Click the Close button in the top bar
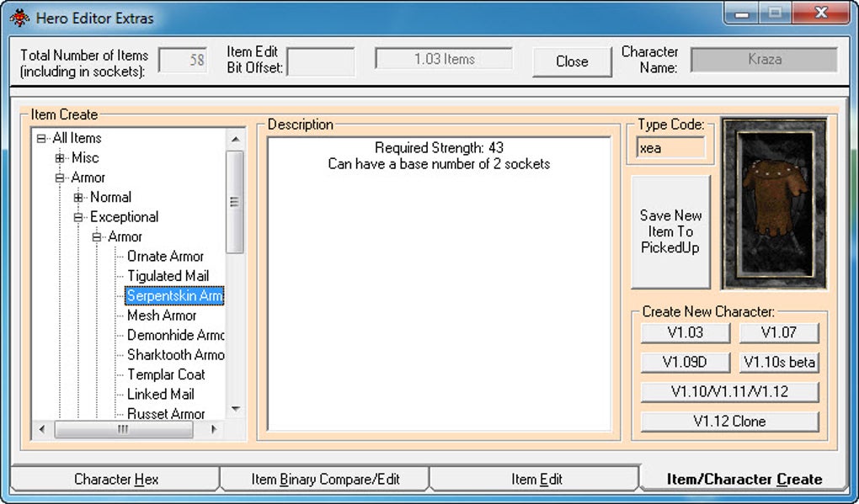Screen dimensions: 859x504 coord(572,61)
